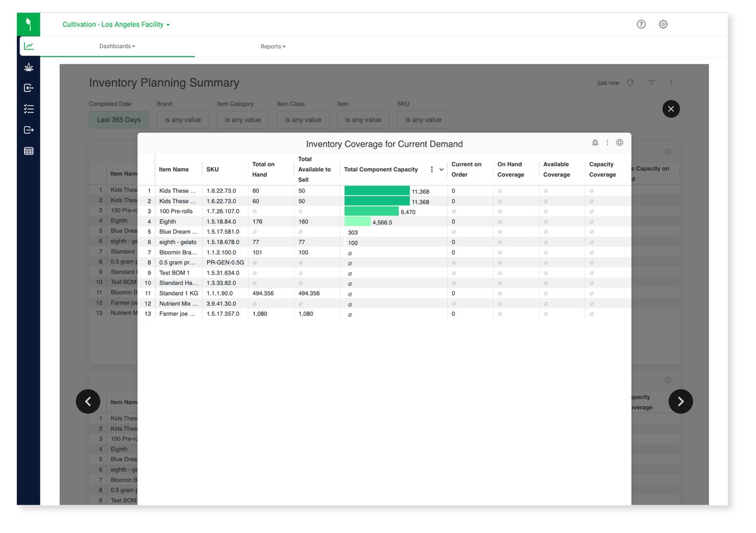The image size is (756, 533).
Task: Select the active Dashboards chart icon in sidebar
Action: pos(28,45)
